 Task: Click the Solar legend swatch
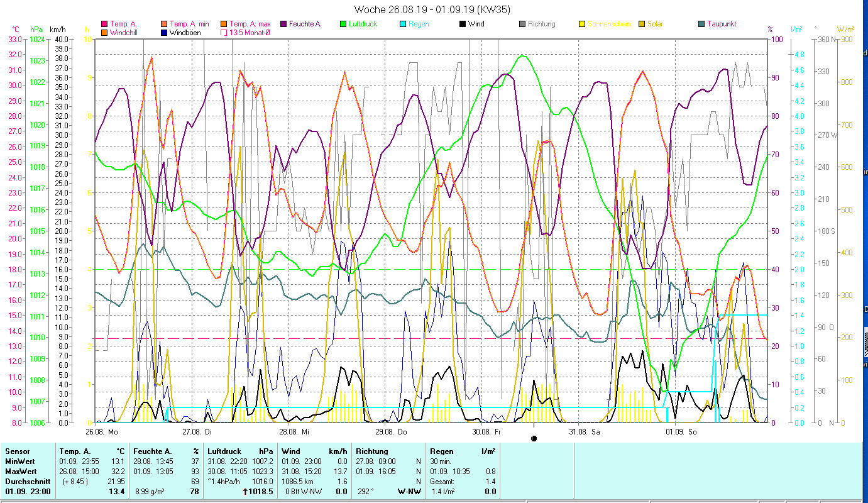point(642,24)
